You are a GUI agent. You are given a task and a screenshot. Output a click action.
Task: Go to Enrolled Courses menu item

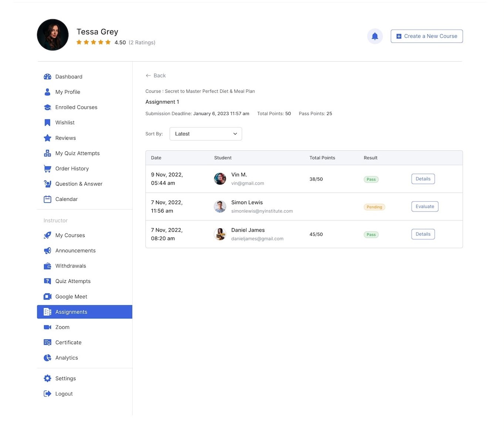coord(76,107)
